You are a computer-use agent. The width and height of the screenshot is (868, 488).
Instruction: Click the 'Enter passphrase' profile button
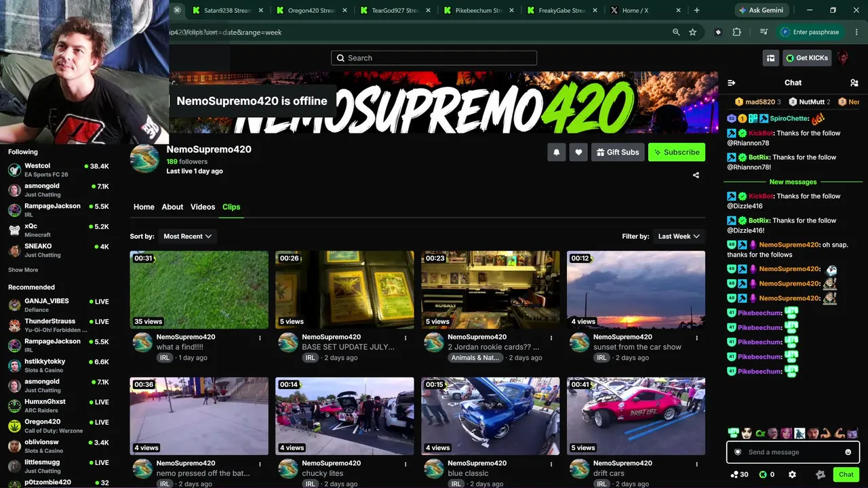(x=810, y=32)
